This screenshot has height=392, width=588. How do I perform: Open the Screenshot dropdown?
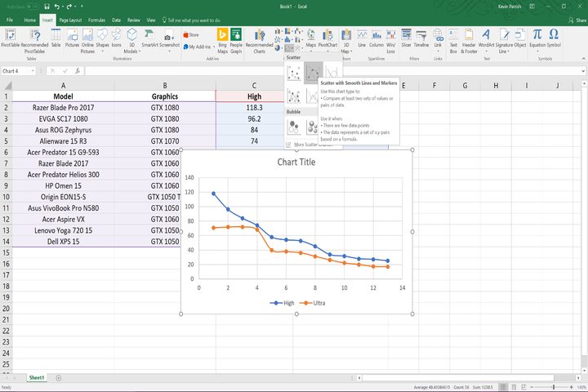pyautogui.click(x=170, y=41)
